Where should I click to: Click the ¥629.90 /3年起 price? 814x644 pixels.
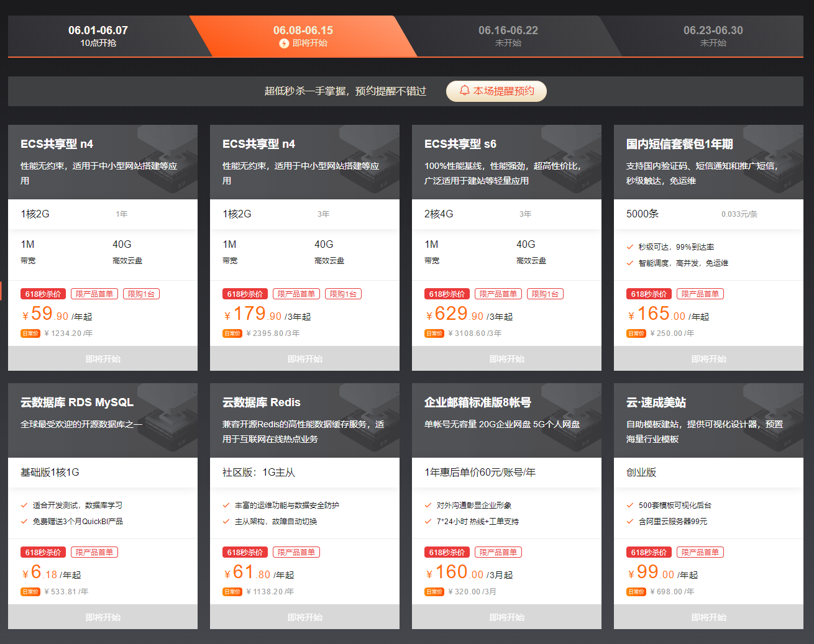469,314
